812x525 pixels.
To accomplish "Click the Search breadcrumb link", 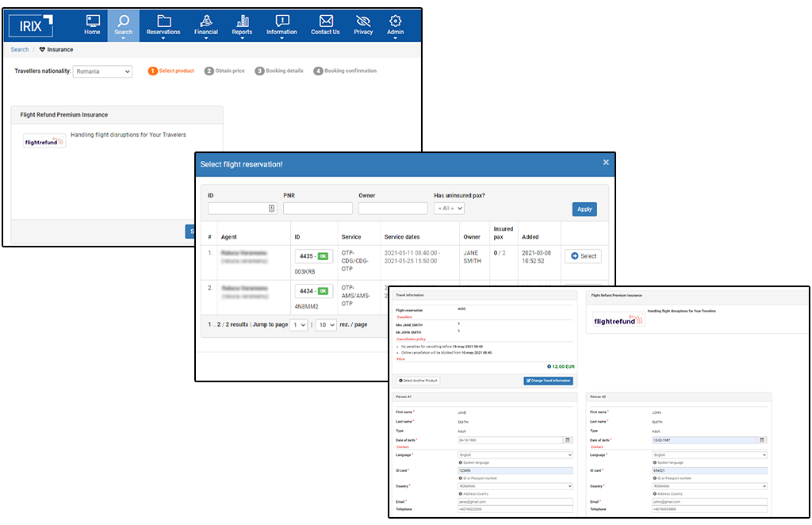I will coord(19,49).
